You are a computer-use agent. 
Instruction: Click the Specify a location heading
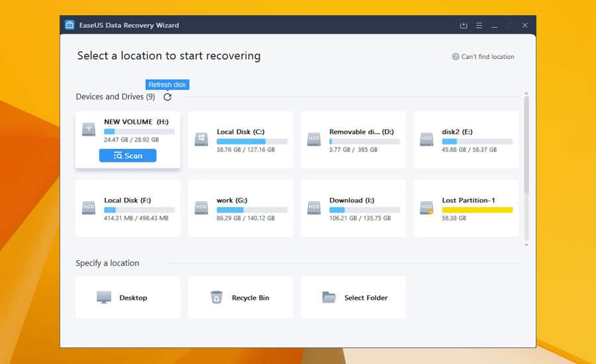click(107, 263)
